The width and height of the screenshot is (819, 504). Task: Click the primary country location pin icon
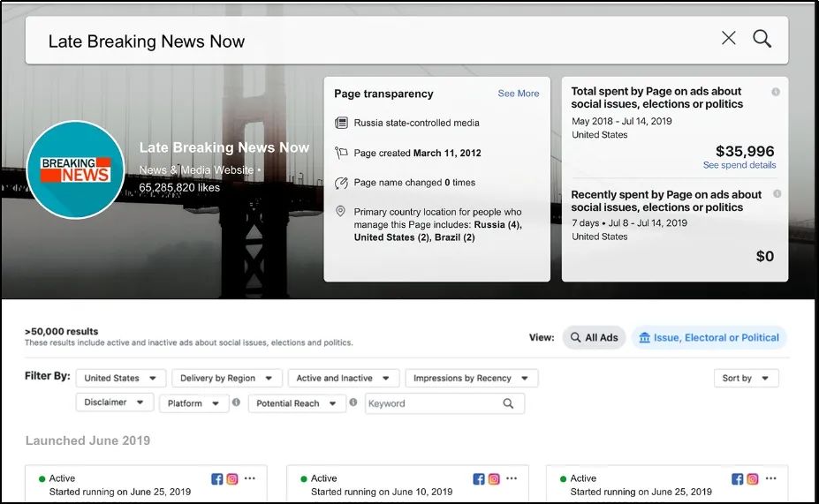(x=340, y=211)
